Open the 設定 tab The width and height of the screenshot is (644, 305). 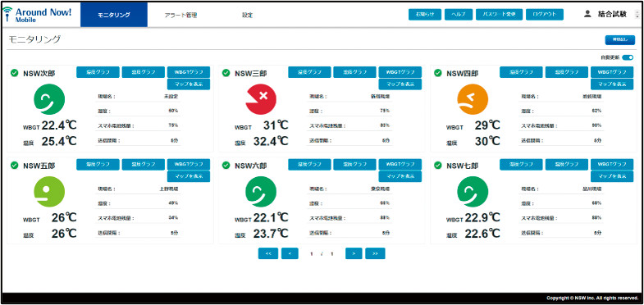coord(247,16)
